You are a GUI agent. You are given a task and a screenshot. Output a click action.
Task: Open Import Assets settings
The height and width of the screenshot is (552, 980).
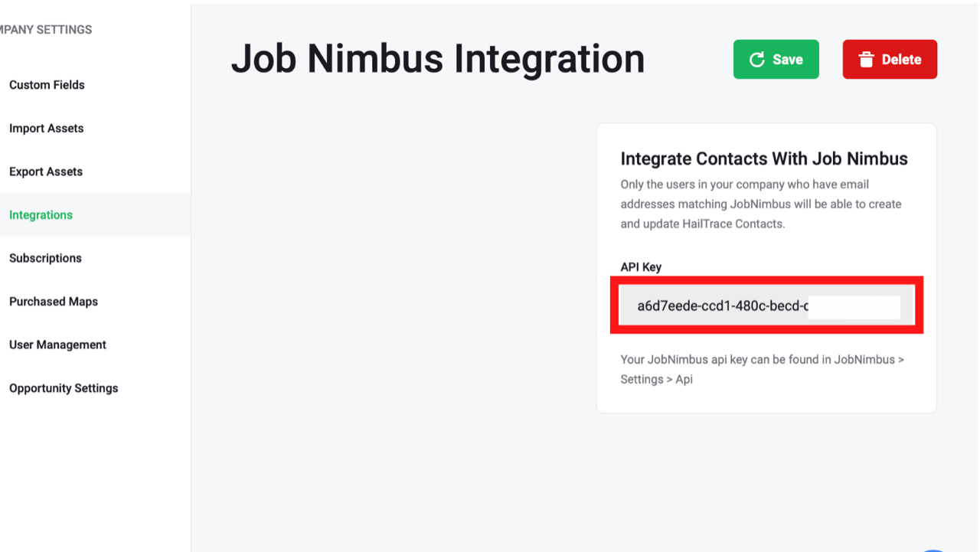[46, 128]
